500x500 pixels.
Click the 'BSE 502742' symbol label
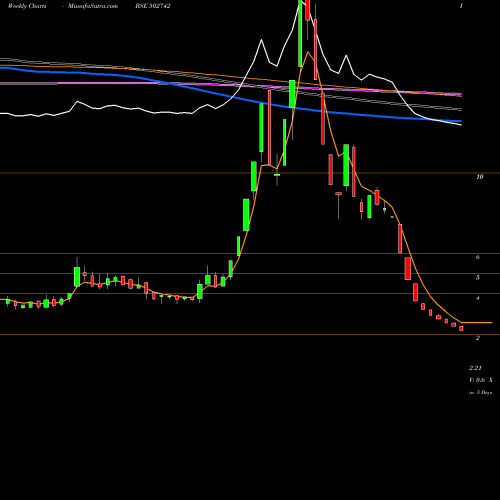click(153, 6)
